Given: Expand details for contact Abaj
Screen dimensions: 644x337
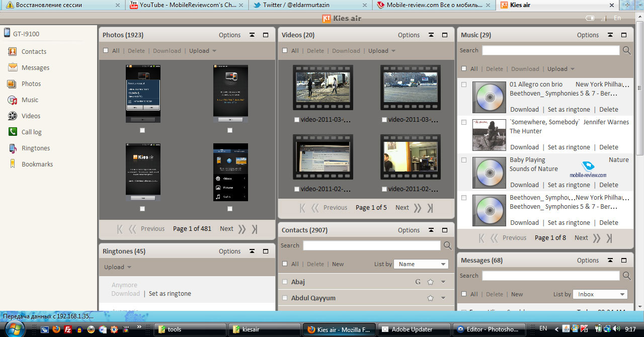Looking at the screenshot, I should 443,282.
